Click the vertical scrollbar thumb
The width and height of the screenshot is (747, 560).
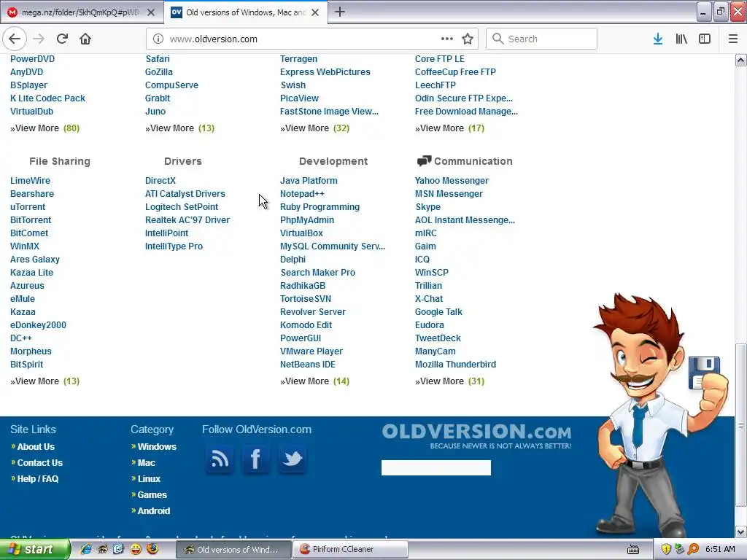(x=741, y=425)
